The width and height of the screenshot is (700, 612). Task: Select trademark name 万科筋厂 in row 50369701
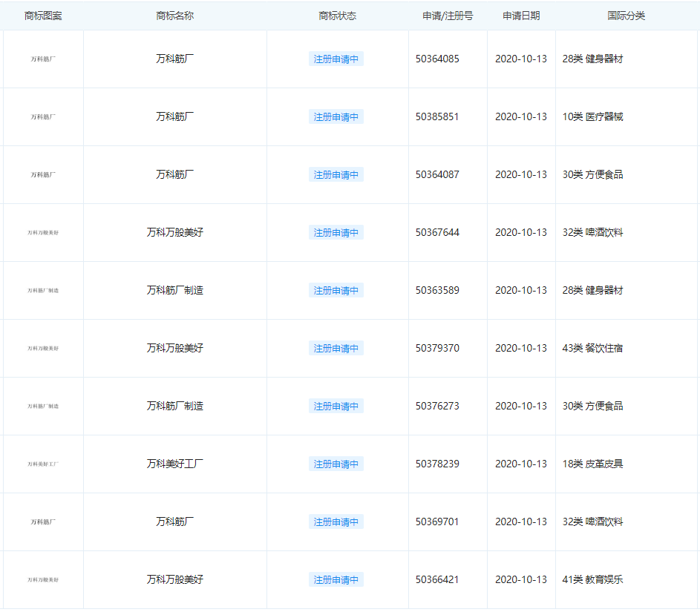pyautogui.click(x=174, y=521)
